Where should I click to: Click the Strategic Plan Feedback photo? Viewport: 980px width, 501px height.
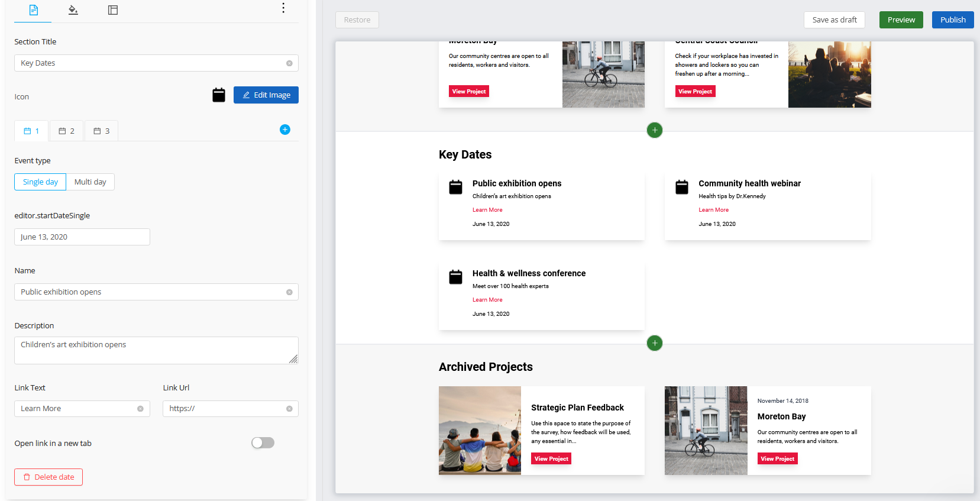pyautogui.click(x=480, y=431)
